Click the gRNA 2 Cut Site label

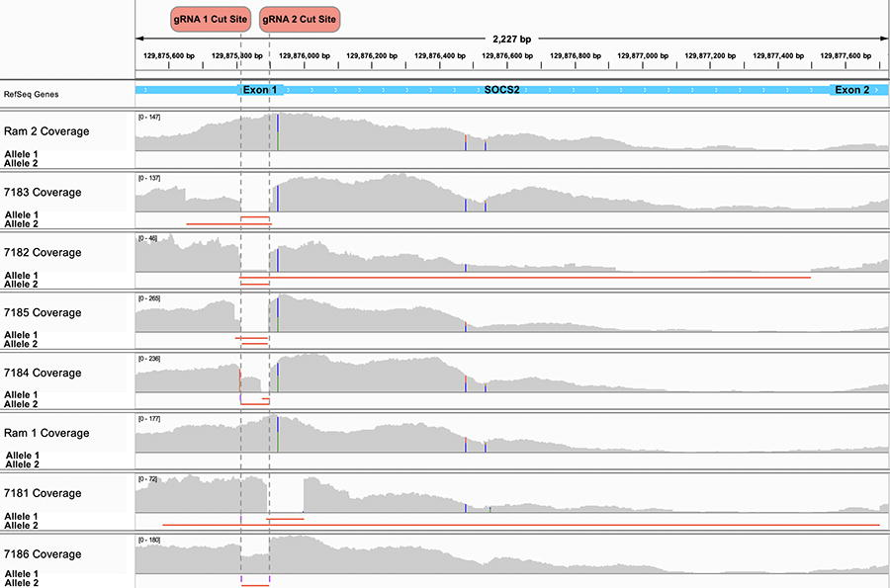299,20
